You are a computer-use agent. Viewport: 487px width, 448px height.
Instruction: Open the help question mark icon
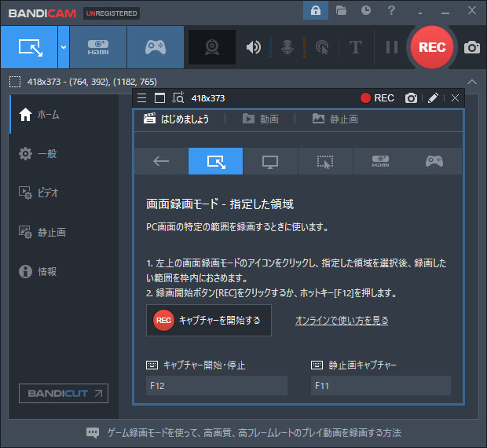tap(391, 10)
